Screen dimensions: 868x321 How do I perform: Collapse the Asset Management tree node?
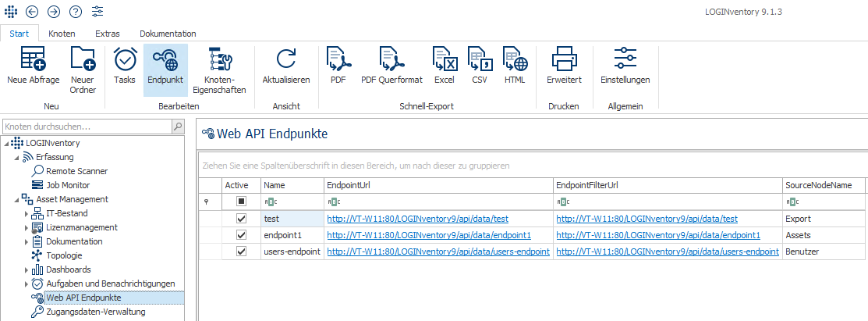16,200
